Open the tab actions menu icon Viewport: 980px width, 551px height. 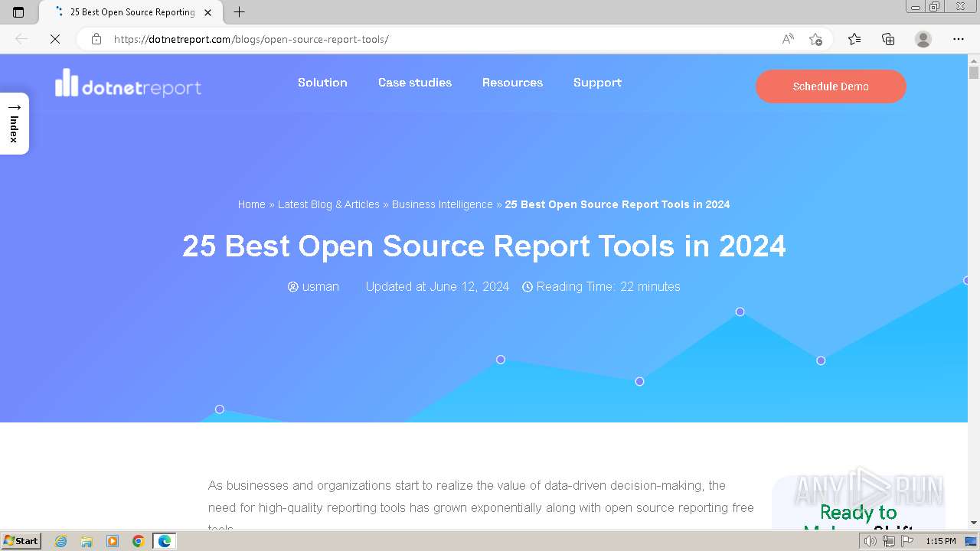pos(18,12)
